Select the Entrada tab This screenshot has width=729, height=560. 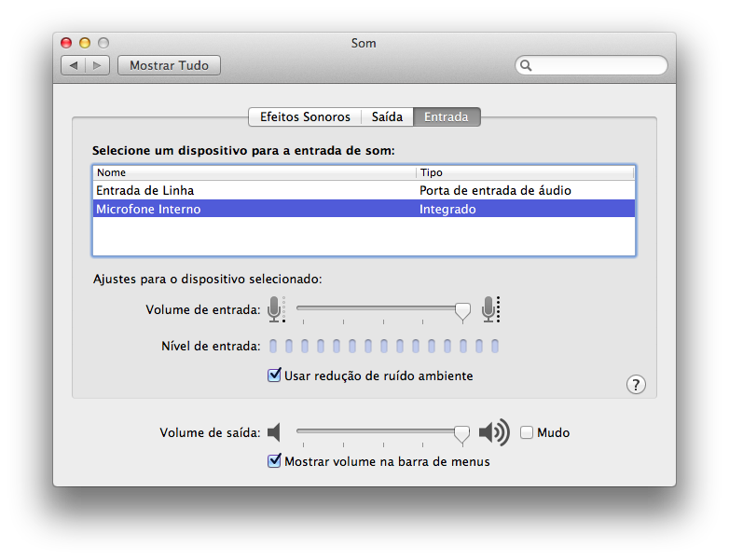[447, 117]
